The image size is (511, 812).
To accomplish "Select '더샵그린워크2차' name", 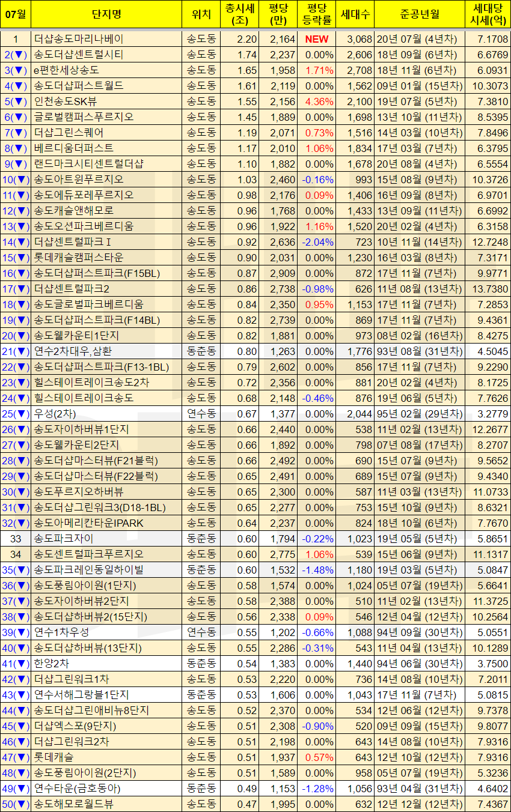I will pyautogui.click(x=72, y=742).
